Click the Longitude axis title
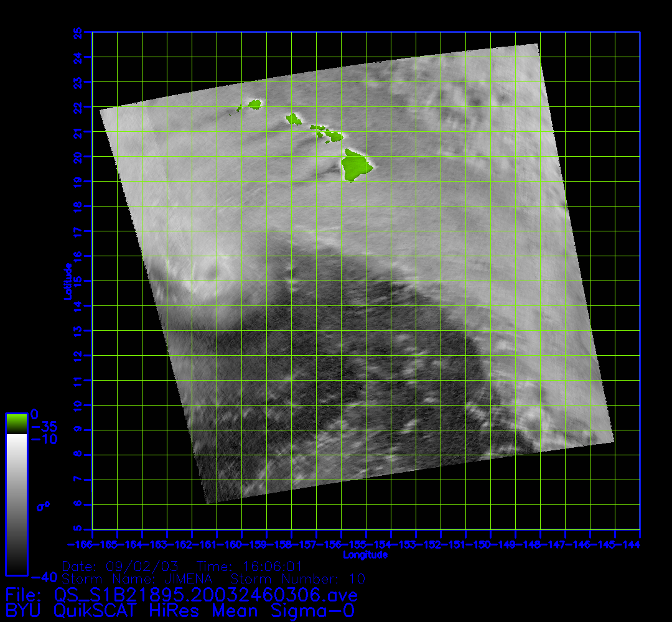672x622 pixels. (365, 555)
